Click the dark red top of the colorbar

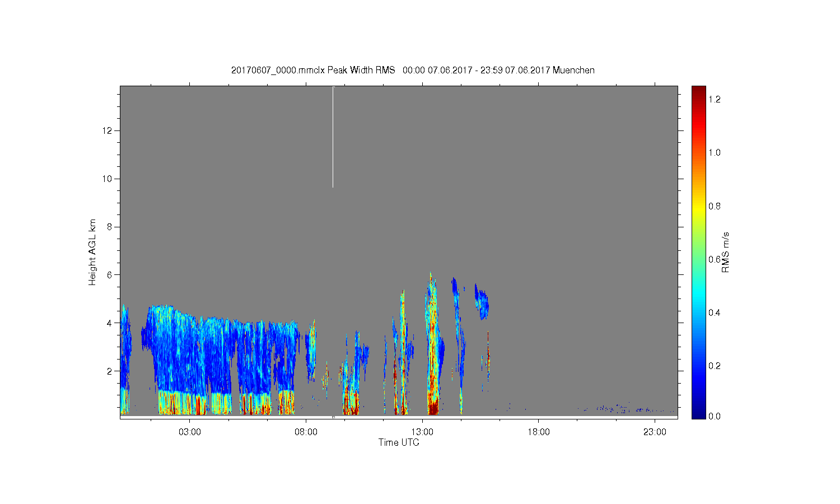coord(698,92)
